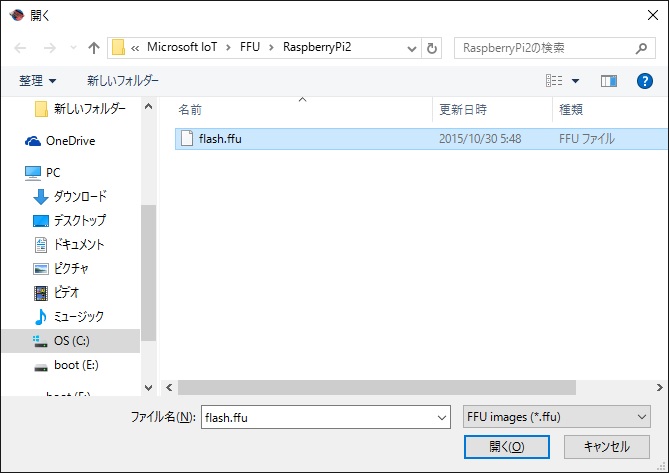Open the 整理 menu

point(38,81)
